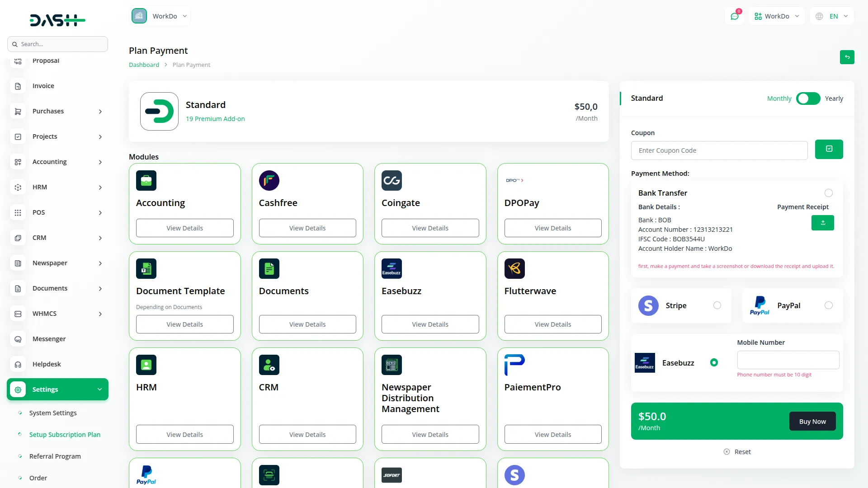Click the Flutterwave module logo icon
This screenshot has height=488, width=868.
click(514, 268)
